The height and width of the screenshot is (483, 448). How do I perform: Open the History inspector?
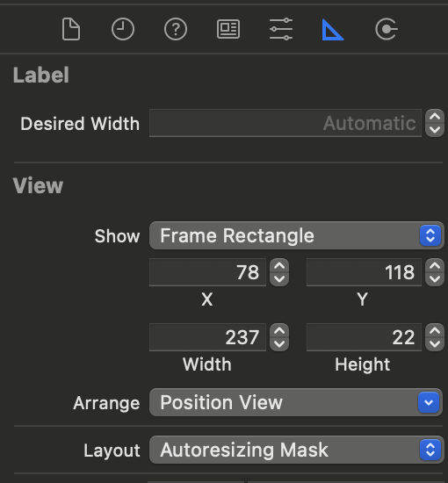tap(123, 29)
